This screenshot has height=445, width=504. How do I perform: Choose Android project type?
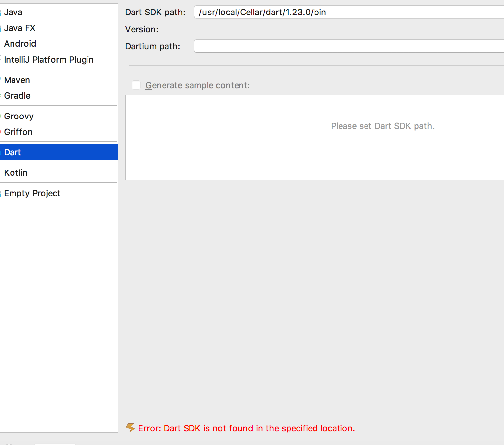point(59,44)
